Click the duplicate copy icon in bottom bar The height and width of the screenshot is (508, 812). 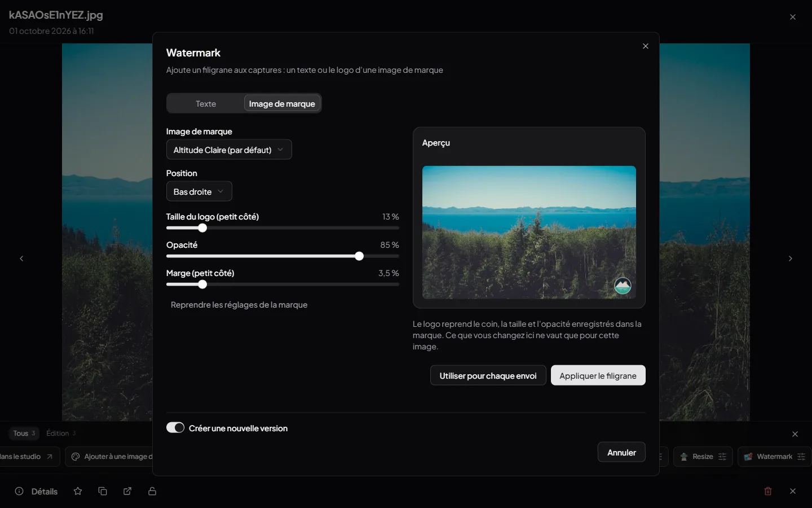pyautogui.click(x=103, y=491)
